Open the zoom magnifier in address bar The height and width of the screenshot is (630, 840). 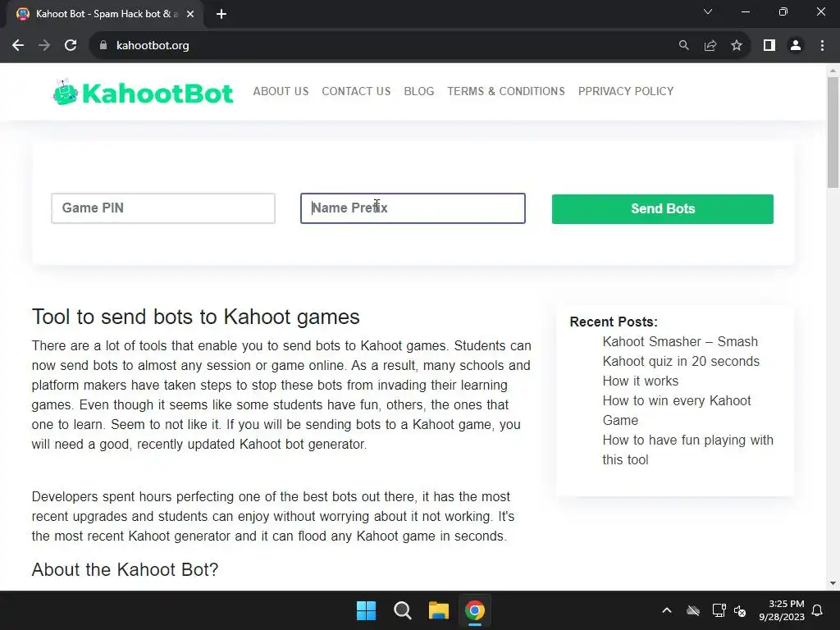tap(683, 46)
